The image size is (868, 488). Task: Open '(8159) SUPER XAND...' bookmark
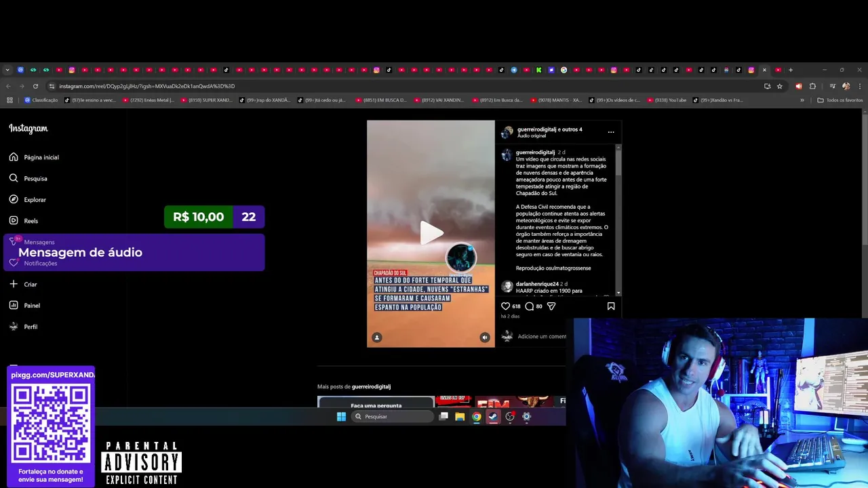(x=207, y=100)
